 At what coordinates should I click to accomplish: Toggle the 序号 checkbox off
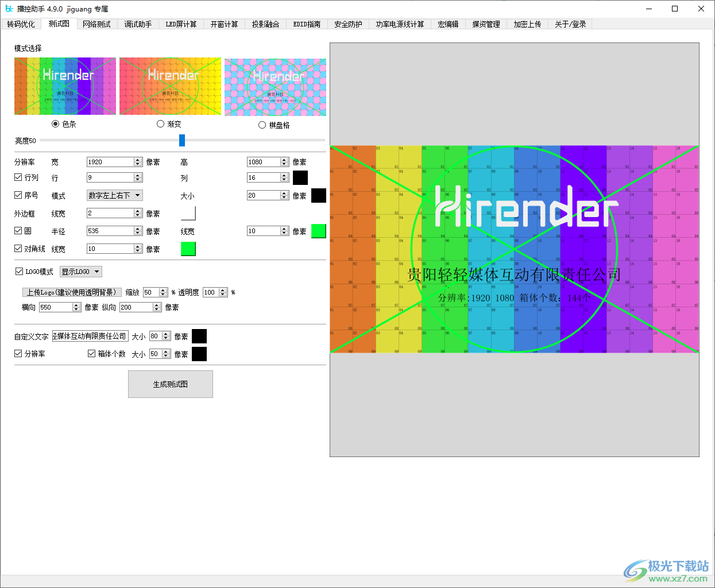click(17, 195)
